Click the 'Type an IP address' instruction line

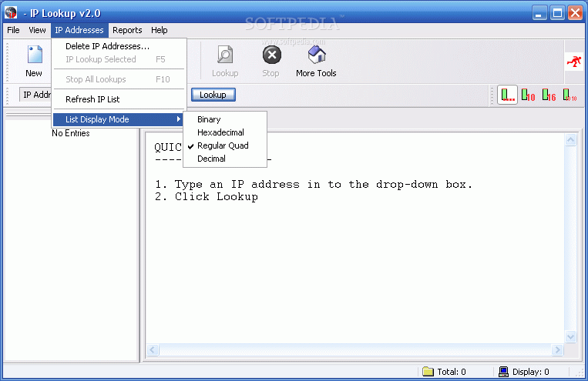tap(314, 184)
